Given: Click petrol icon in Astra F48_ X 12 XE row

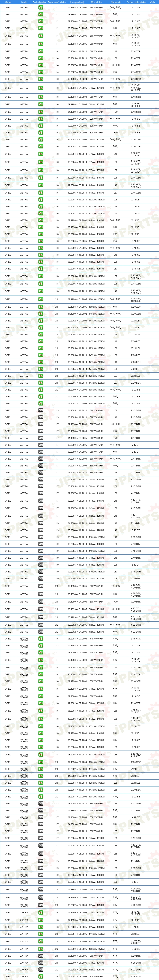Looking at the screenshot, I should coord(41,8).
